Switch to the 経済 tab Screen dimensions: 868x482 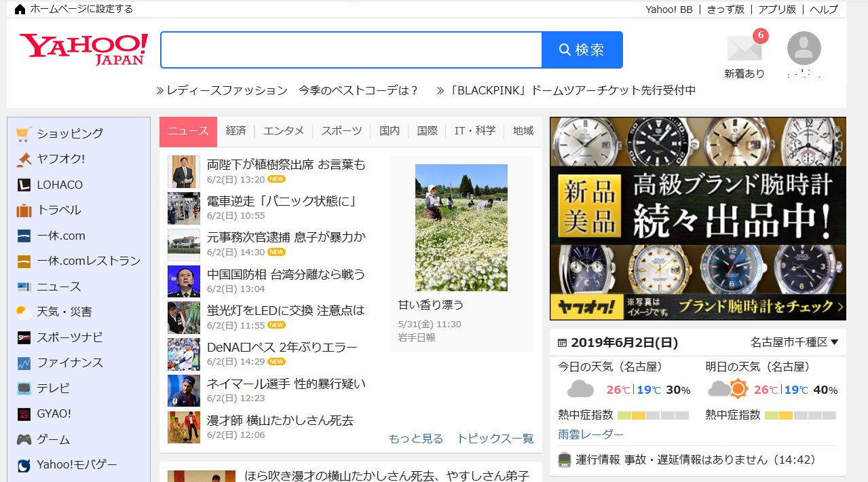(x=235, y=131)
